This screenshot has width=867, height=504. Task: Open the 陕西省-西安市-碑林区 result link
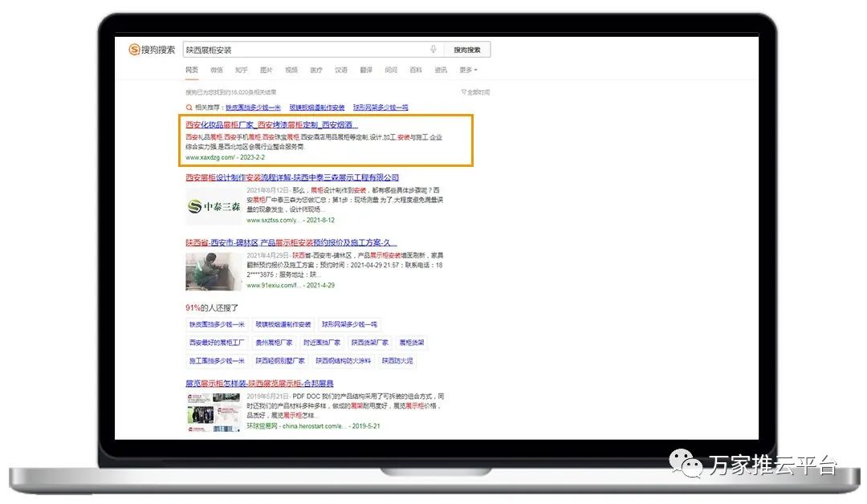coord(291,242)
